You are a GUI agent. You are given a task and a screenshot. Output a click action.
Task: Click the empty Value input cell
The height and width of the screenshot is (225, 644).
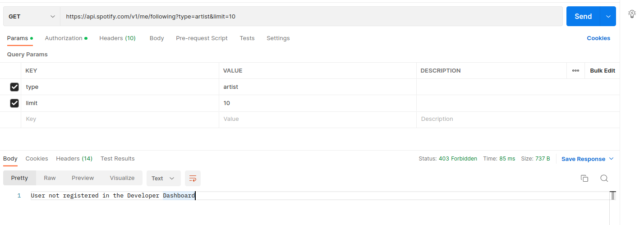click(x=317, y=119)
